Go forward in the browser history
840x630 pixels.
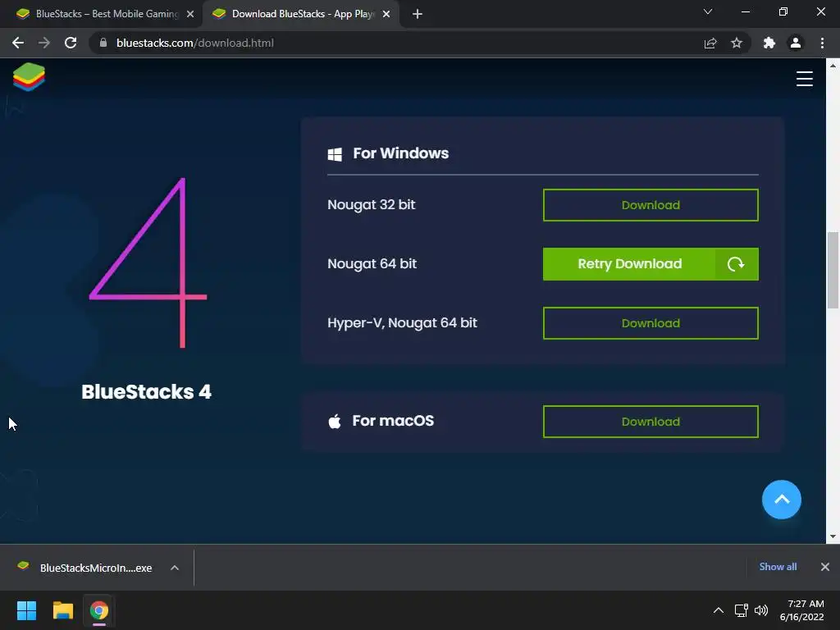pos(44,43)
